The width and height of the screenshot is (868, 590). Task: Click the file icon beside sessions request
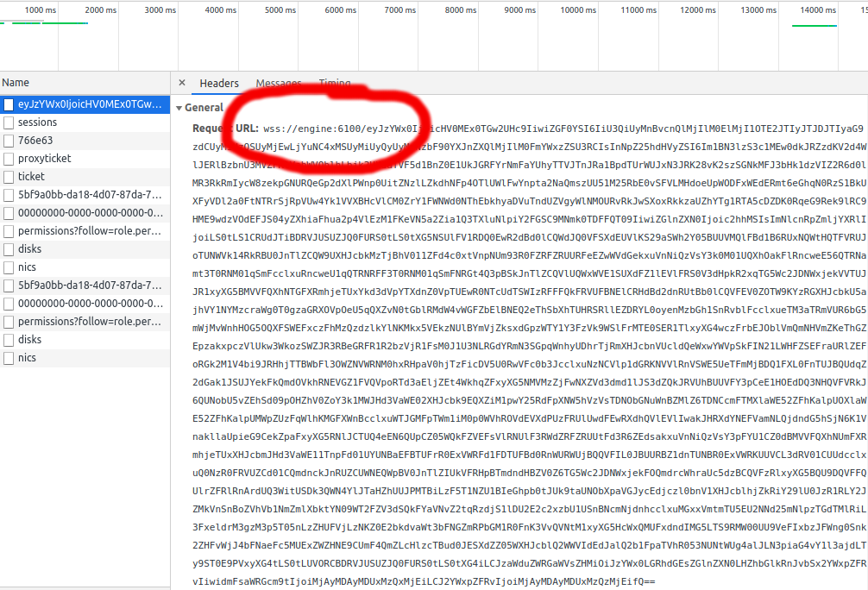9,122
